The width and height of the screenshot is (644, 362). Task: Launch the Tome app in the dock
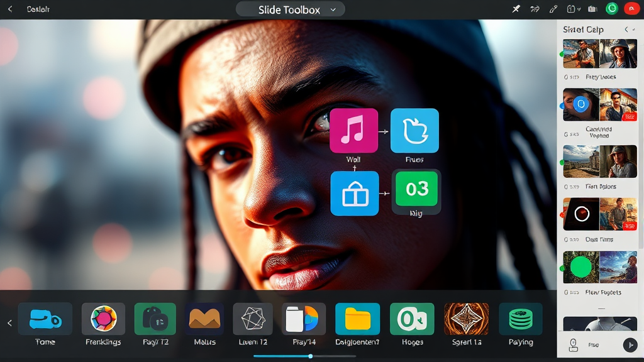pyautogui.click(x=45, y=319)
